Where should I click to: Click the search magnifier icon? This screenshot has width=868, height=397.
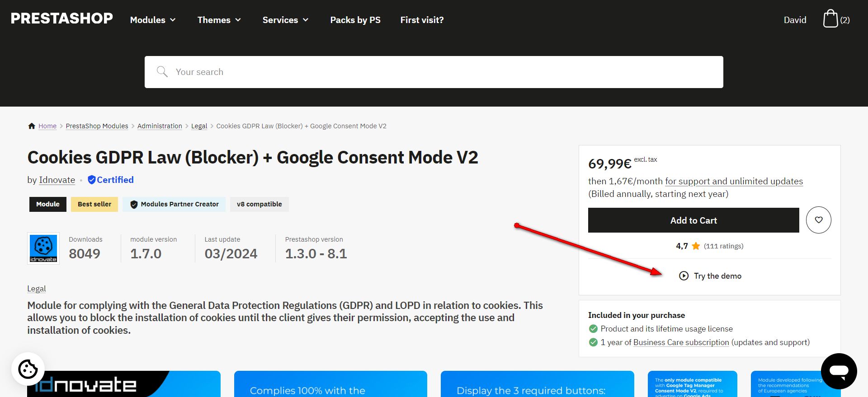tap(162, 72)
